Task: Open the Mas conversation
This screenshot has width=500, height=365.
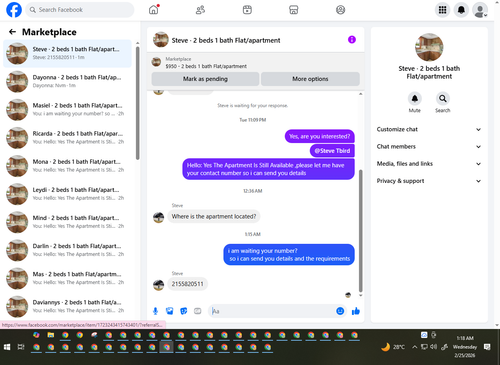Action: (68, 278)
